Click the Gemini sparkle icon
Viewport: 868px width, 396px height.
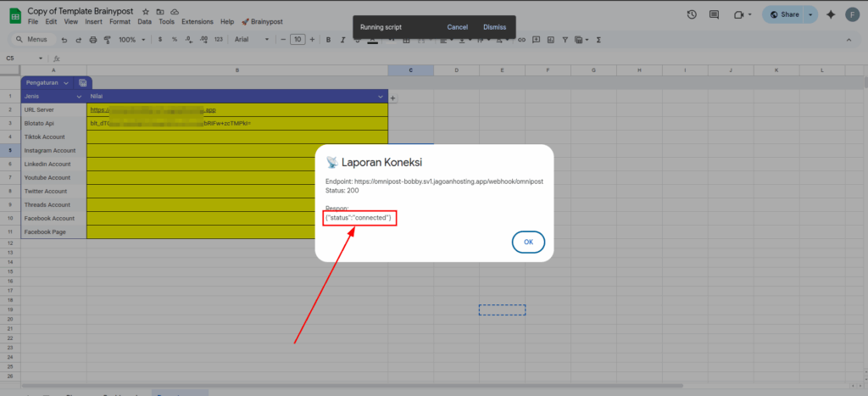pos(830,14)
